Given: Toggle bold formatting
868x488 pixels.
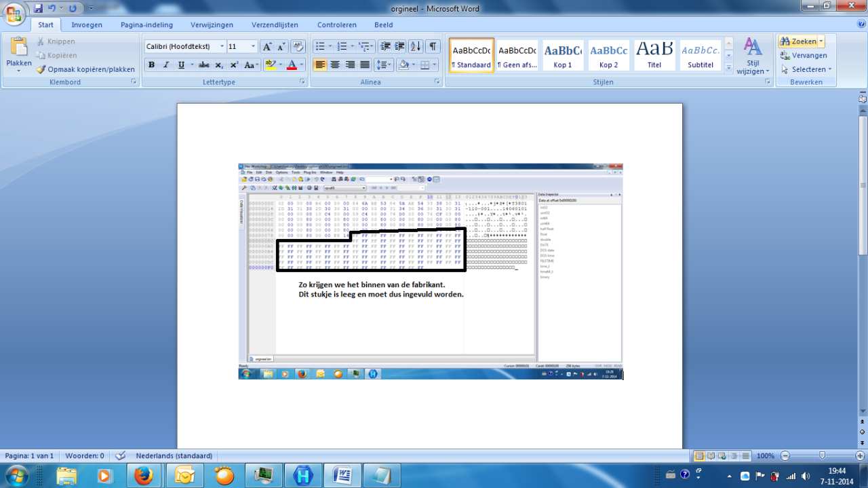Looking at the screenshot, I should pyautogui.click(x=151, y=65).
